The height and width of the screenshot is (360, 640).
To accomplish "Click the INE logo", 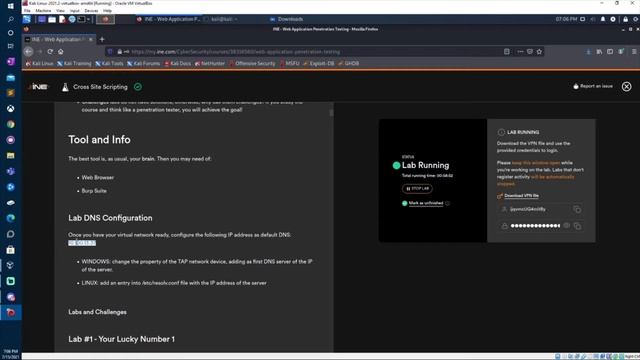I will [38, 87].
